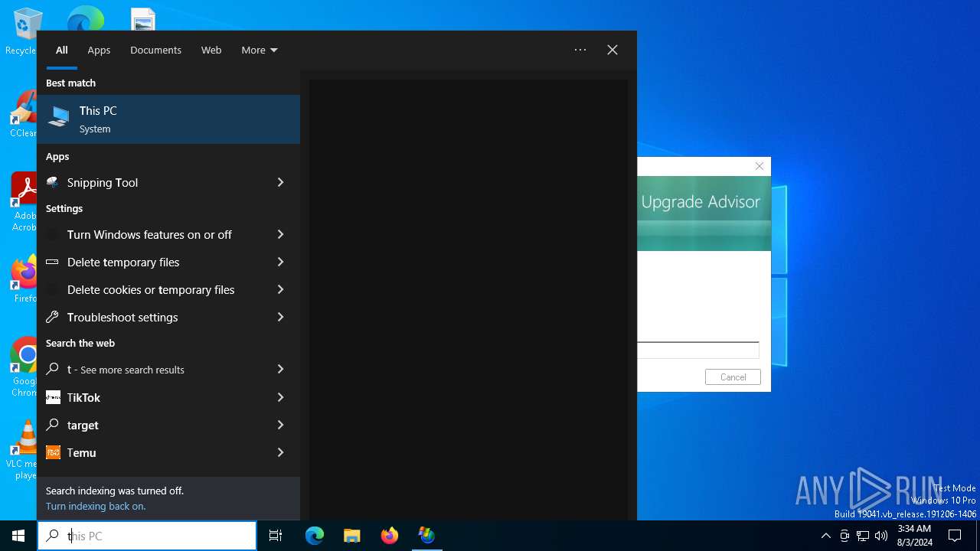Click the Snipping Tool app icon
Viewport: 980px width, 551px height.
(53, 182)
